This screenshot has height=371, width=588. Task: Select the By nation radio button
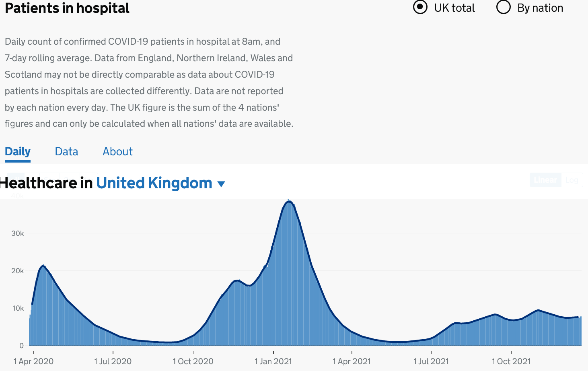coord(504,7)
